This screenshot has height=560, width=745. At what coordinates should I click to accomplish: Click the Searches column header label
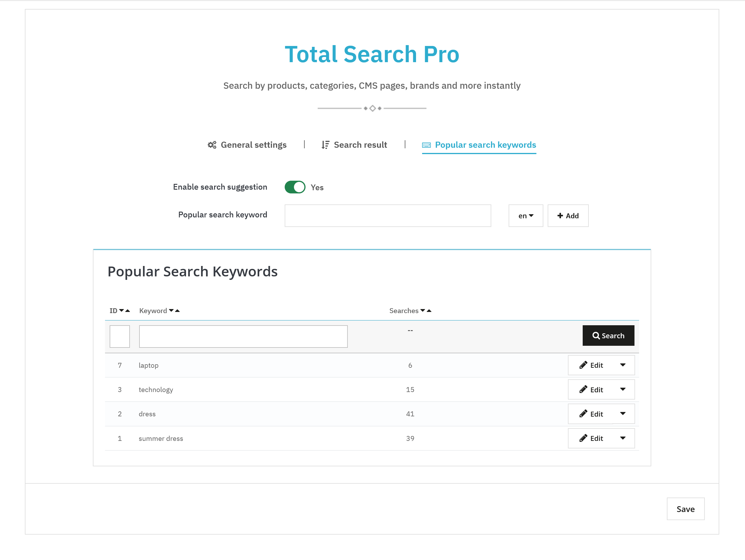pyautogui.click(x=404, y=311)
